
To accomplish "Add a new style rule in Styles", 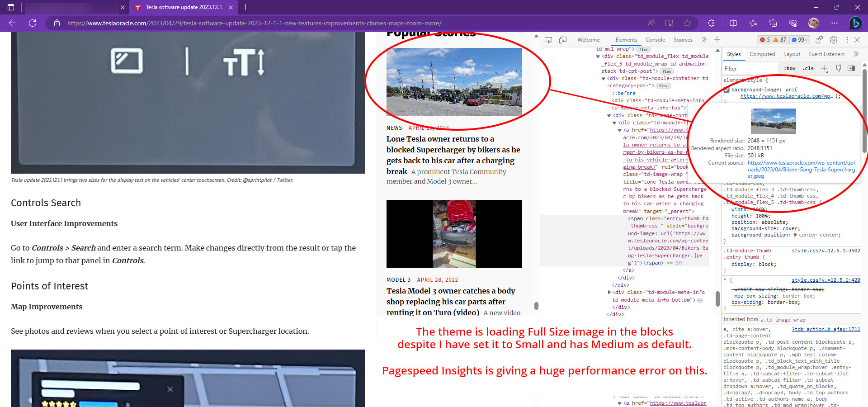I will pyautogui.click(x=825, y=69).
